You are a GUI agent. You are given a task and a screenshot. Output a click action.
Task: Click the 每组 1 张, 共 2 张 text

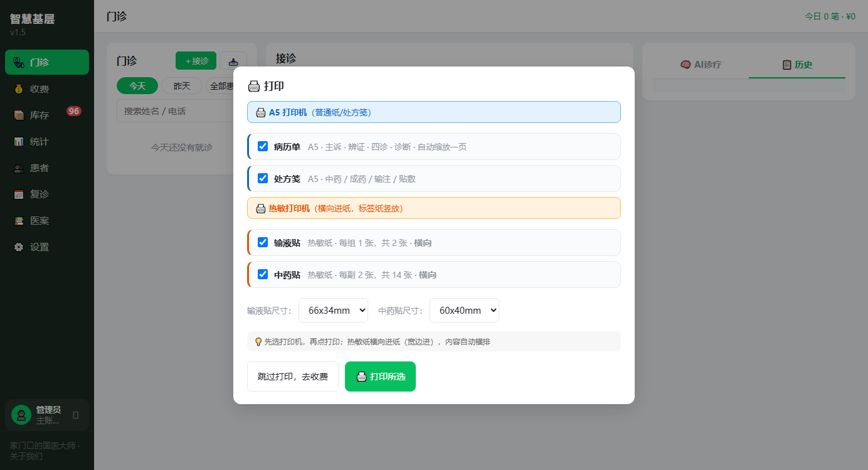[x=373, y=243]
